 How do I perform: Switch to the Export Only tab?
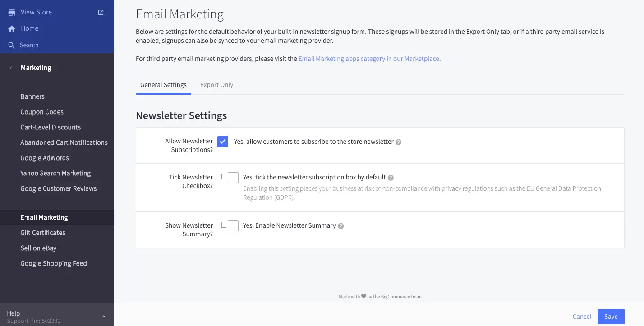[x=216, y=85]
